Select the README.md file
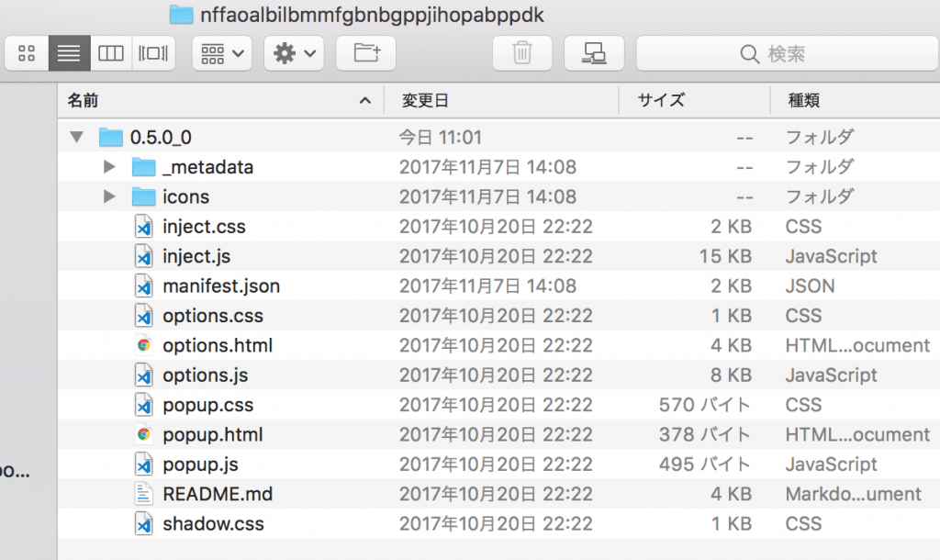 [498, 494]
